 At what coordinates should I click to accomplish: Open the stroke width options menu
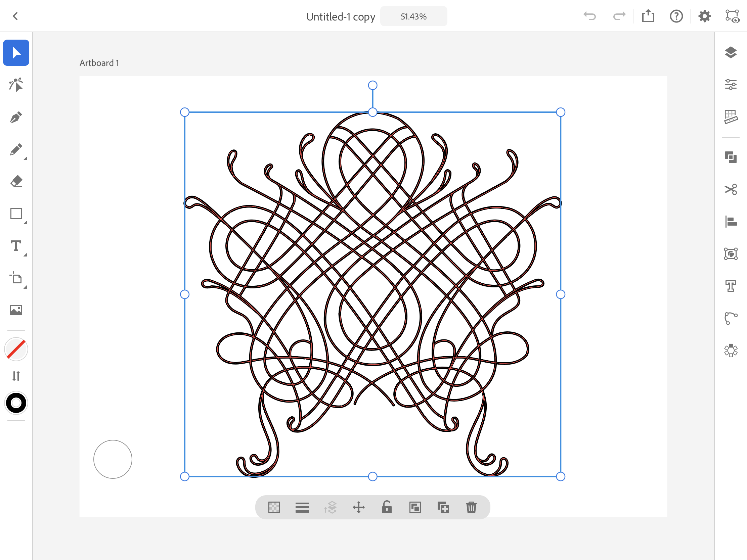[x=302, y=507]
